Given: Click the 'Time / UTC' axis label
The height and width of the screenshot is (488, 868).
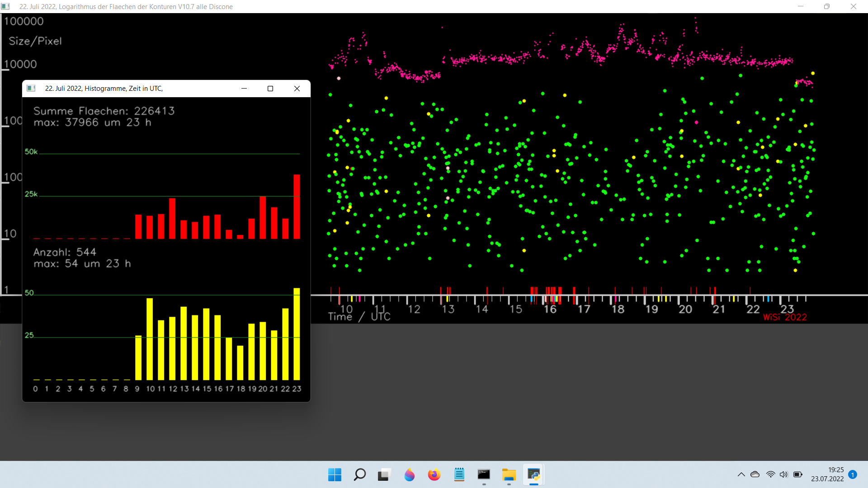Looking at the screenshot, I should click(x=359, y=316).
